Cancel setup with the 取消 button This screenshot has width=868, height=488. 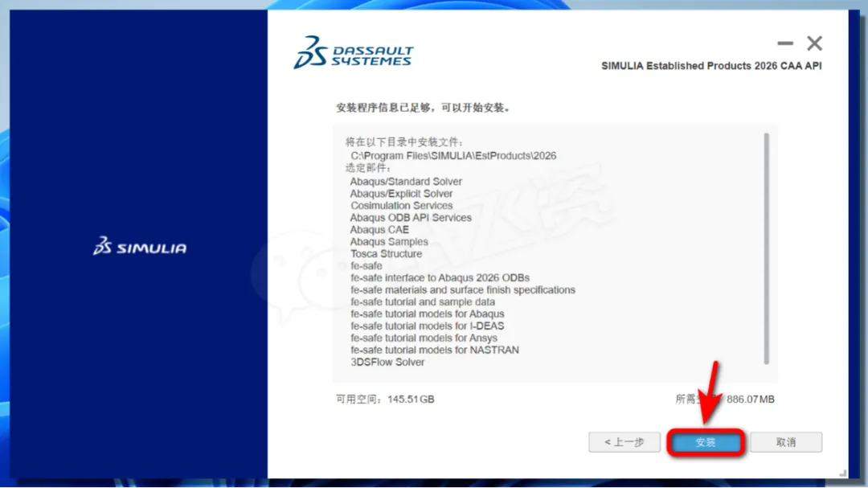786,442
